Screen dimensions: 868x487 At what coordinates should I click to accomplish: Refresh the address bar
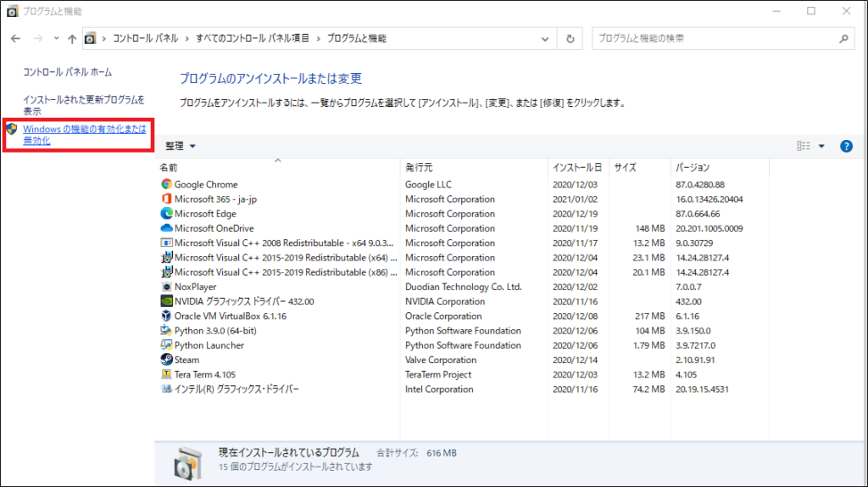[570, 39]
